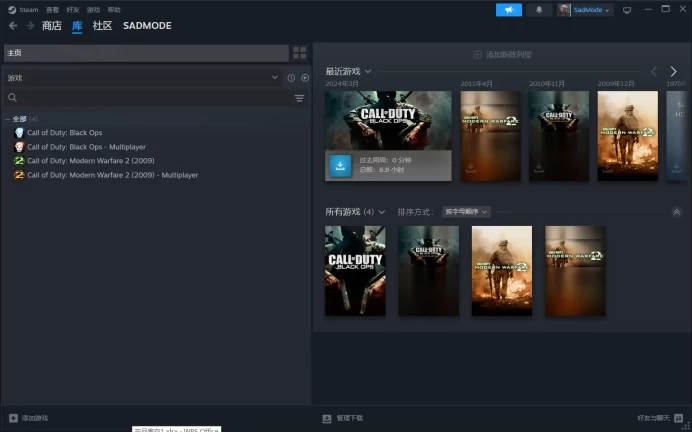Open featured Black Ops recent banner
This screenshot has width=692, height=432.
[x=388, y=120]
